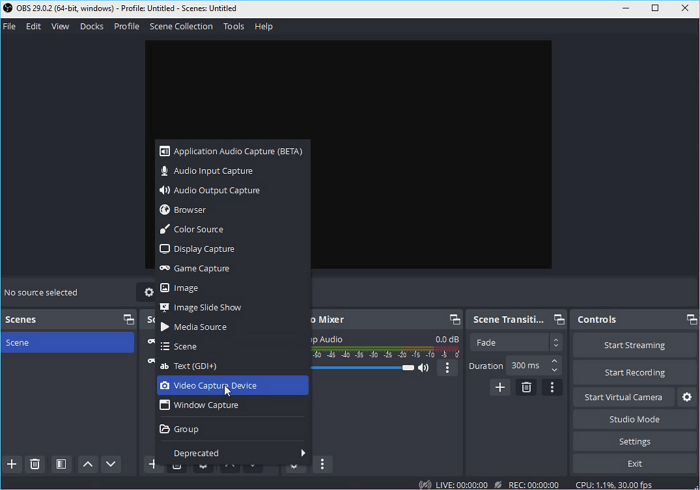Increase transition duration with up arrow
This screenshot has height=490, width=700.
(x=554, y=361)
